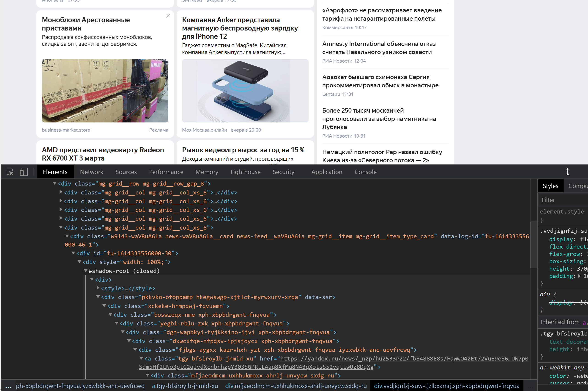Expand the style element in the tree

point(98,288)
